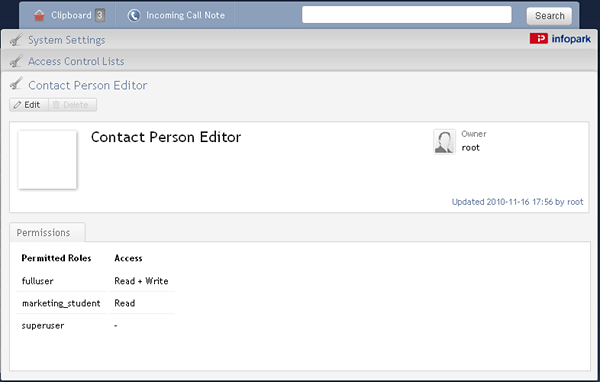The height and width of the screenshot is (382, 600).
Task: Click the Incoming Call Note phone icon
Action: click(x=134, y=15)
